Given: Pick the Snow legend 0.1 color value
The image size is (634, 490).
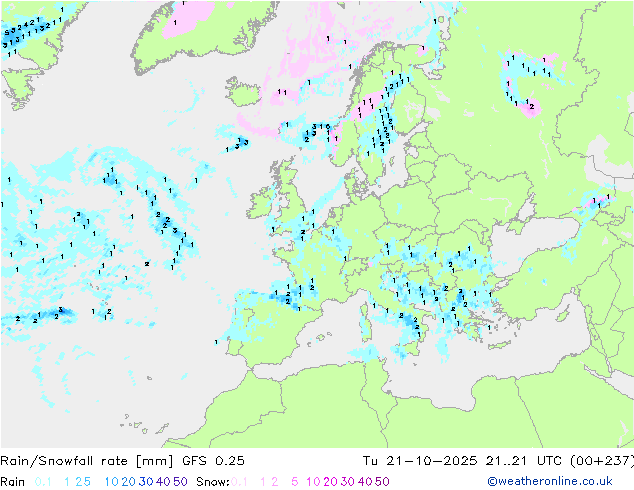Looking at the screenshot, I should (x=239, y=482).
